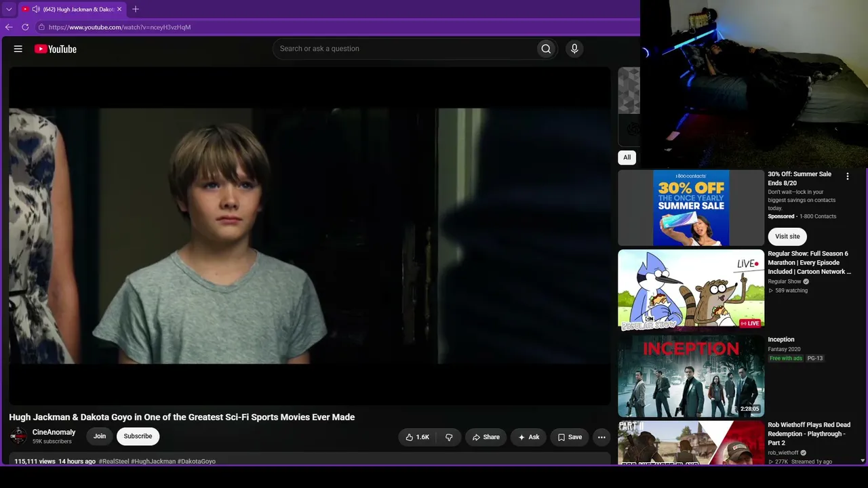Image resolution: width=868 pixels, height=488 pixels.
Task: Open the browser tab list dropdown
Action: pyautogui.click(x=9, y=9)
